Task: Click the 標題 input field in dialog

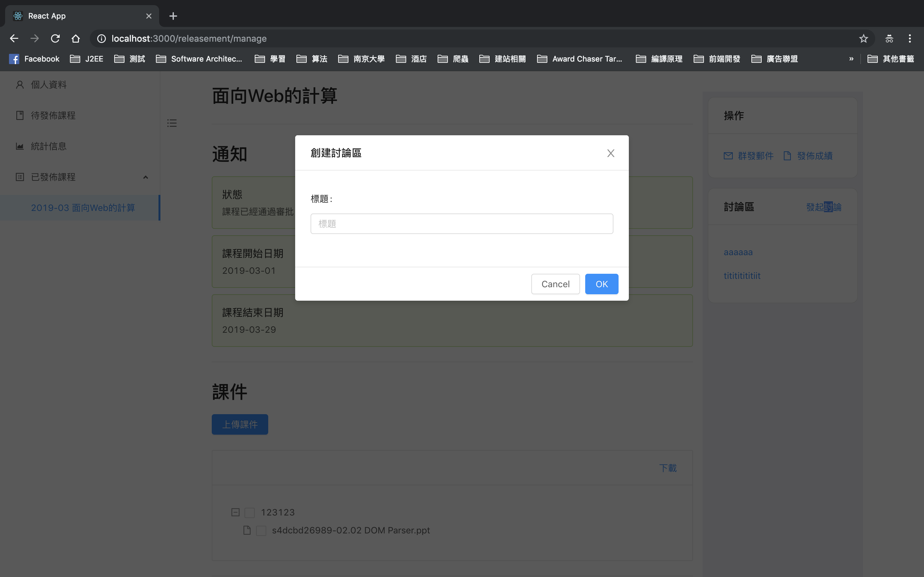Action: (462, 224)
